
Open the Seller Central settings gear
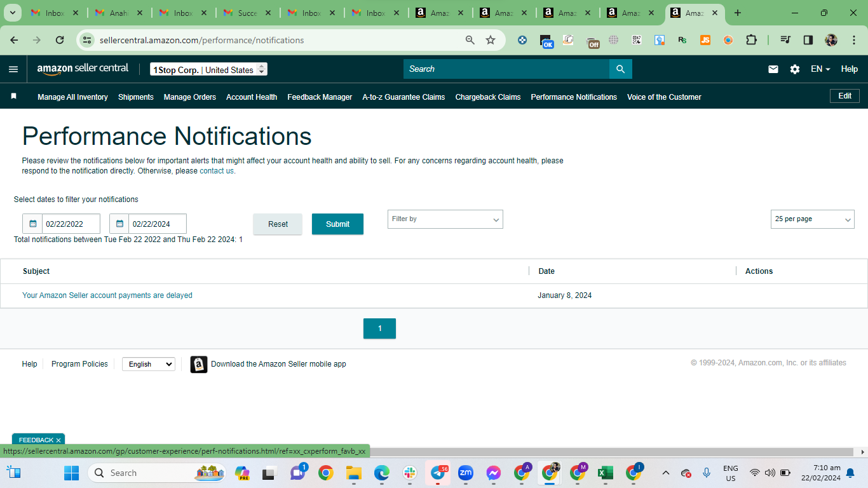pyautogui.click(x=795, y=69)
